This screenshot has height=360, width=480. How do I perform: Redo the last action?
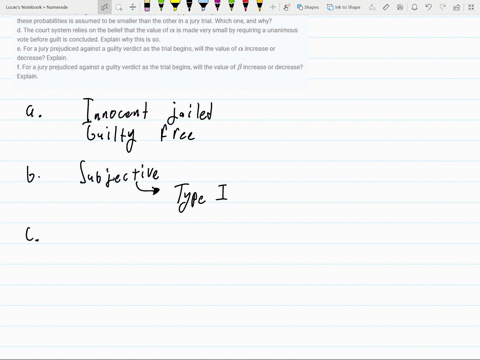443,7
